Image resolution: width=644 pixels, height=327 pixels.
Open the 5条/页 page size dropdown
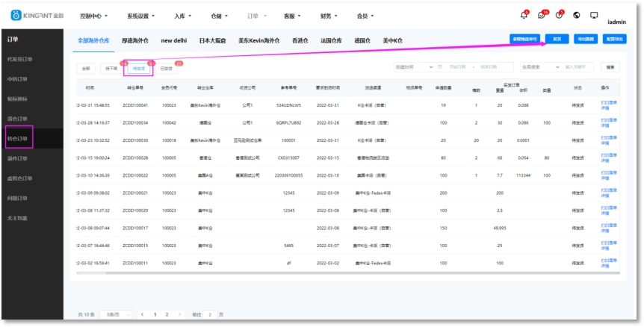(118, 315)
